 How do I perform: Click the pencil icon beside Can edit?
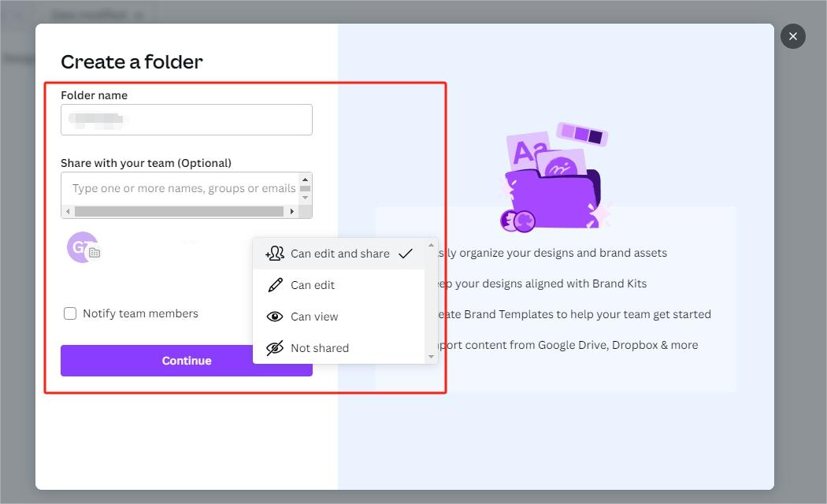point(275,285)
